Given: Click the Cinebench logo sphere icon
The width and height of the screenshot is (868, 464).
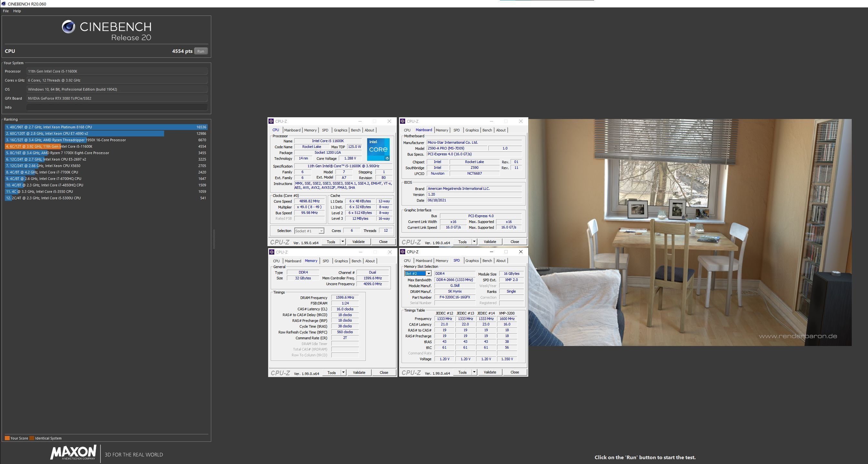Looking at the screenshot, I should coord(68,27).
